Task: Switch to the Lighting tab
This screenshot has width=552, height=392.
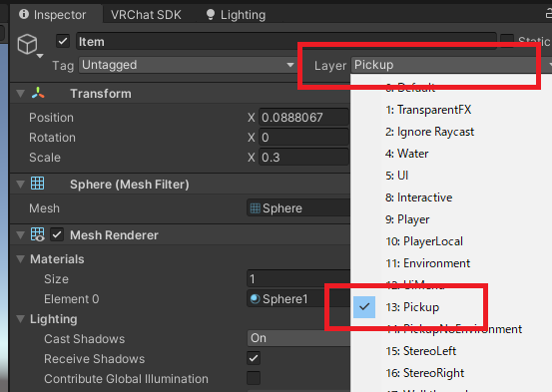Action: tap(236, 14)
